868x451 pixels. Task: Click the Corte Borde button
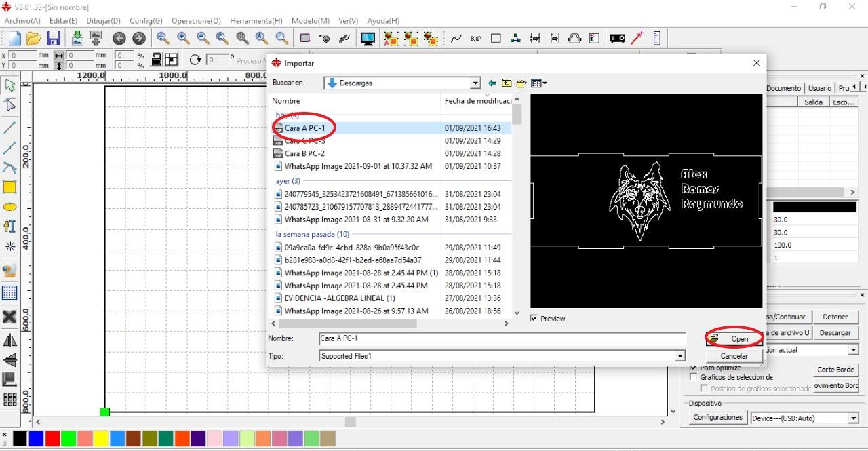[x=835, y=370]
